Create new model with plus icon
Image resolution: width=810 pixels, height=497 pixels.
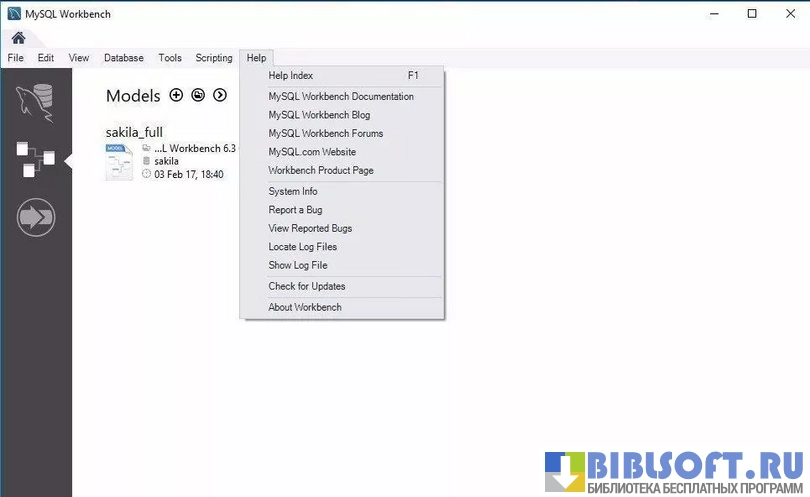(176, 95)
